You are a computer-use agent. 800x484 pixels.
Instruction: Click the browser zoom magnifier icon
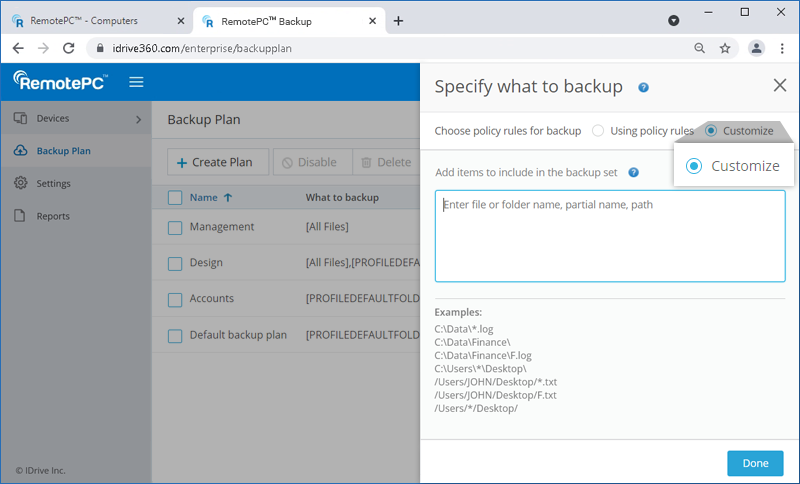(x=700, y=48)
